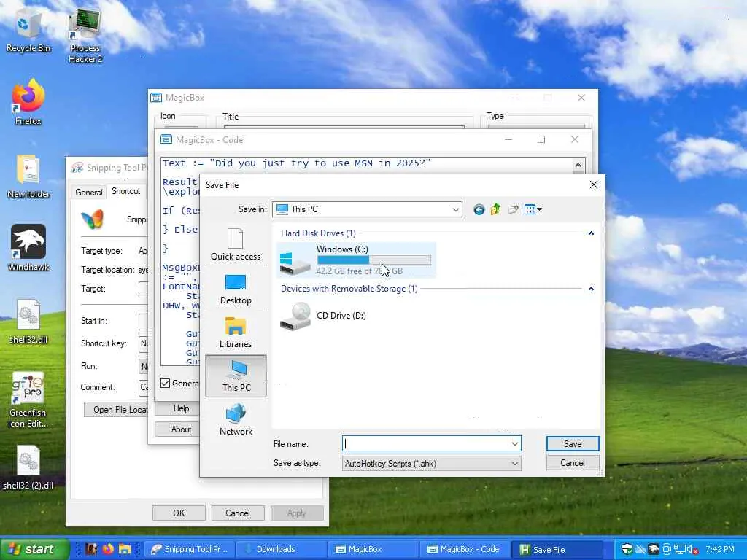Image resolution: width=747 pixels, height=560 pixels.
Task: Click Open File Location button
Action: pos(116,410)
